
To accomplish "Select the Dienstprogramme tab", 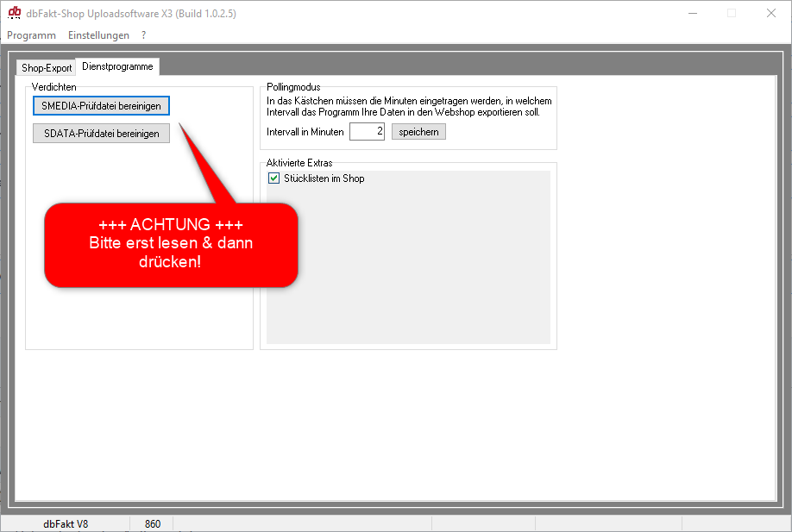I will tap(117, 66).
